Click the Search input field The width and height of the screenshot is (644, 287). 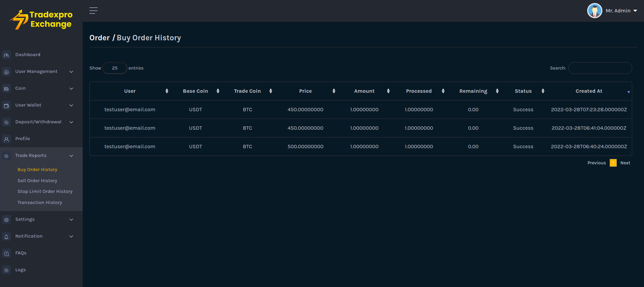600,68
